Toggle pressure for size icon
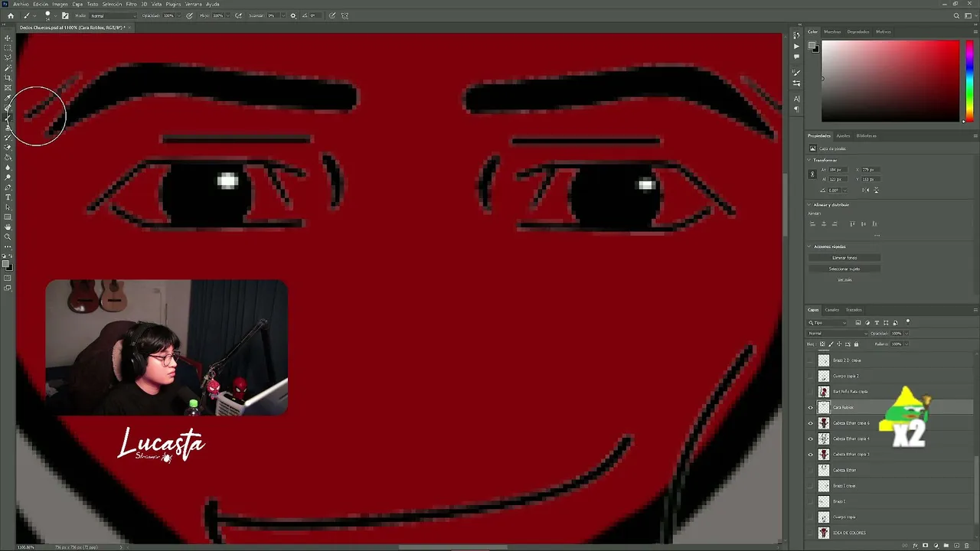Screen dimensions: 980x551 332,15
